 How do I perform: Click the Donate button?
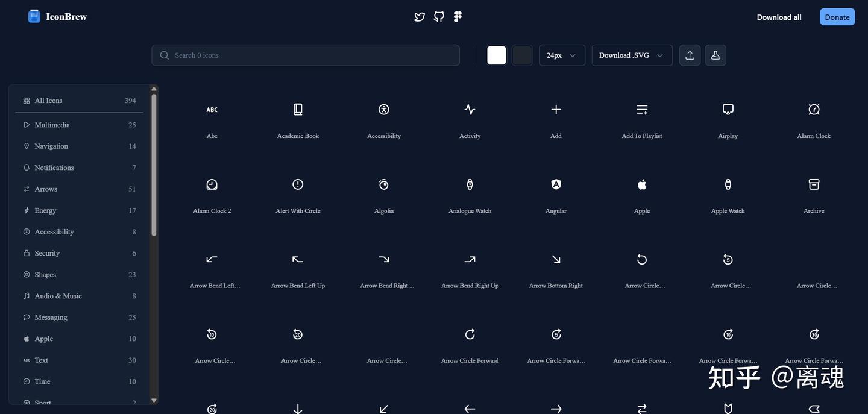(837, 17)
